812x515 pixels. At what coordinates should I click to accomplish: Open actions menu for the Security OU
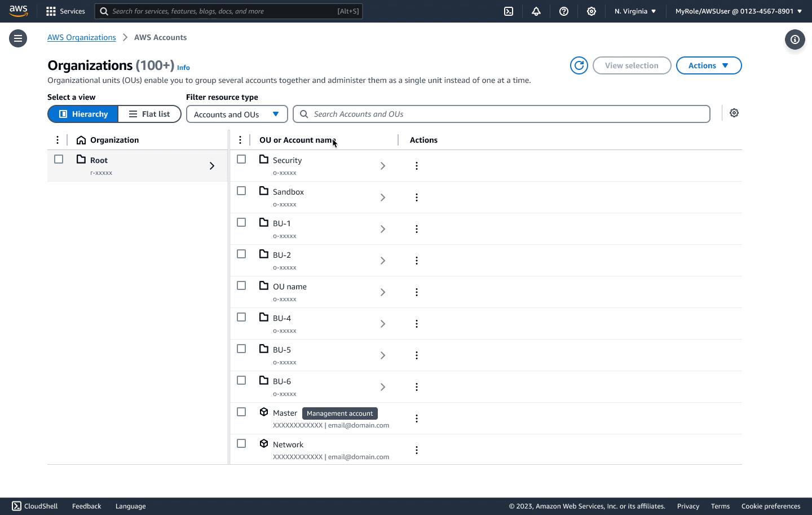click(x=417, y=166)
